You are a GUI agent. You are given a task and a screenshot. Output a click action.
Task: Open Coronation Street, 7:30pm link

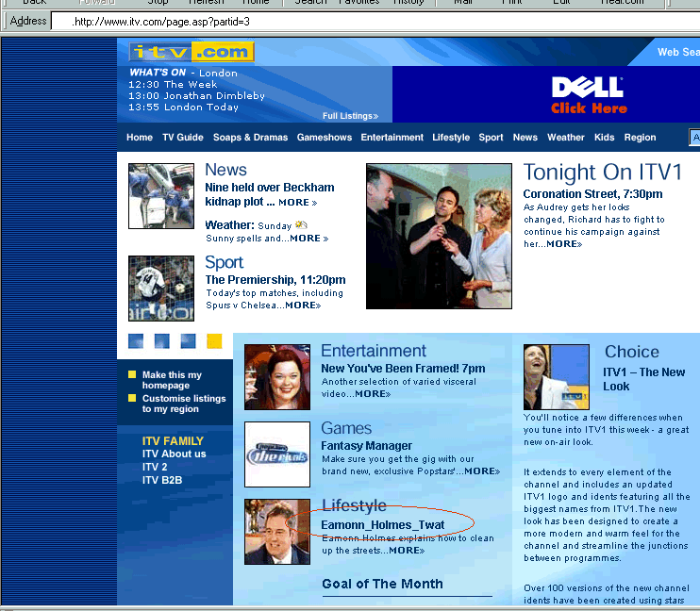(x=592, y=194)
